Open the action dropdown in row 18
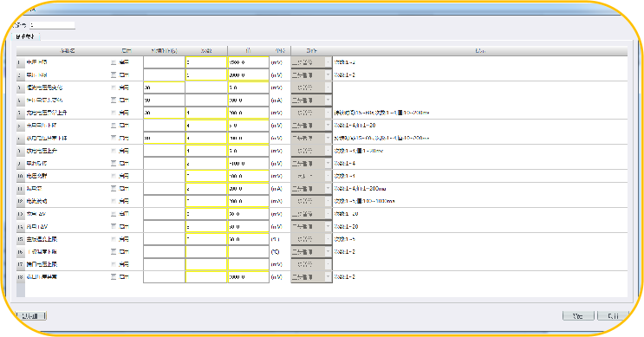Viewport: 644px width, 337px height. tap(311, 277)
